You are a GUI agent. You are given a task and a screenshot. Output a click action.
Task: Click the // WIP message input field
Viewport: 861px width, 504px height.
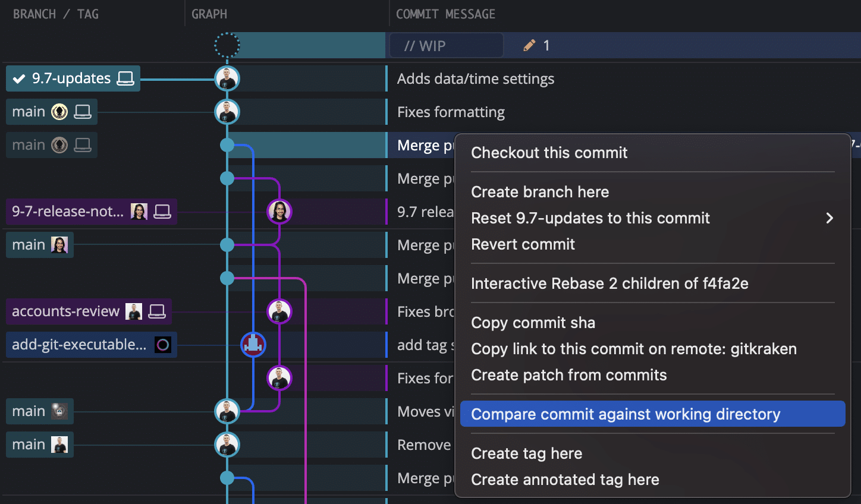(x=446, y=46)
